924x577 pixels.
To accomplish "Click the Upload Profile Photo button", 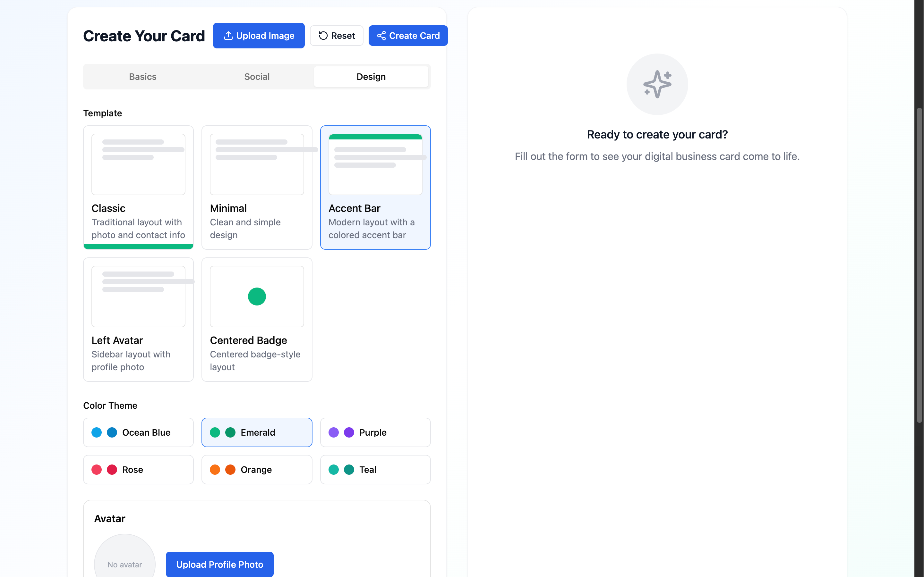I will coord(219,564).
